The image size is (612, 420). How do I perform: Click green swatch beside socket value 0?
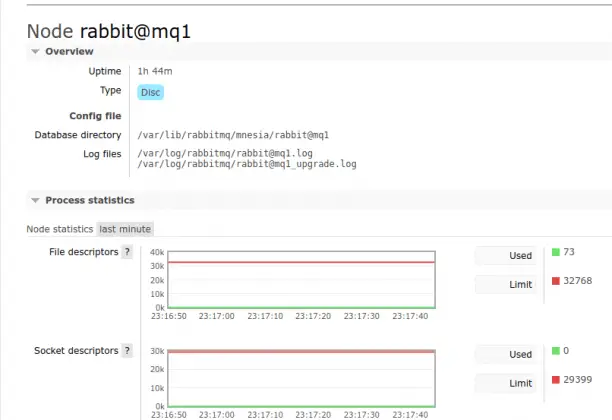click(556, 351)
